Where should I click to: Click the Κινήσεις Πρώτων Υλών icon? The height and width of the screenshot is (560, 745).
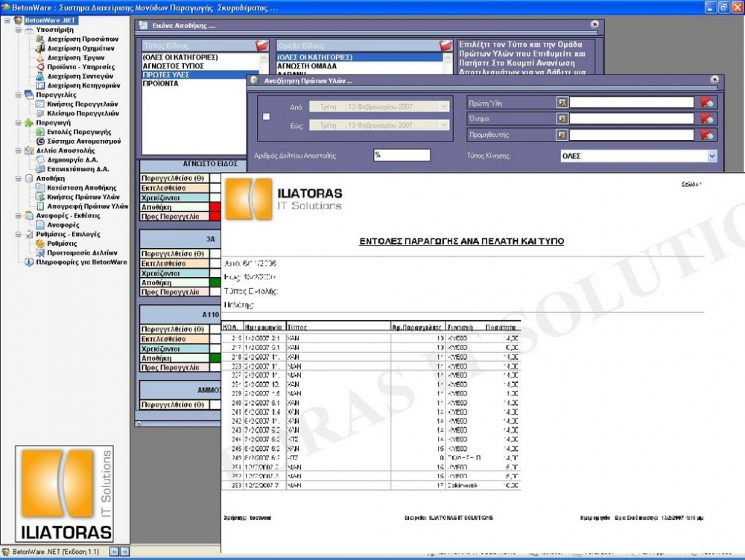coord(40,197)
